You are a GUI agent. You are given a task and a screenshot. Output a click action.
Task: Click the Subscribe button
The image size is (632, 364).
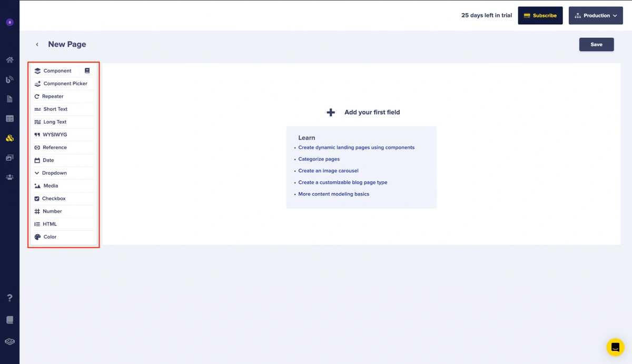[540, 16]
